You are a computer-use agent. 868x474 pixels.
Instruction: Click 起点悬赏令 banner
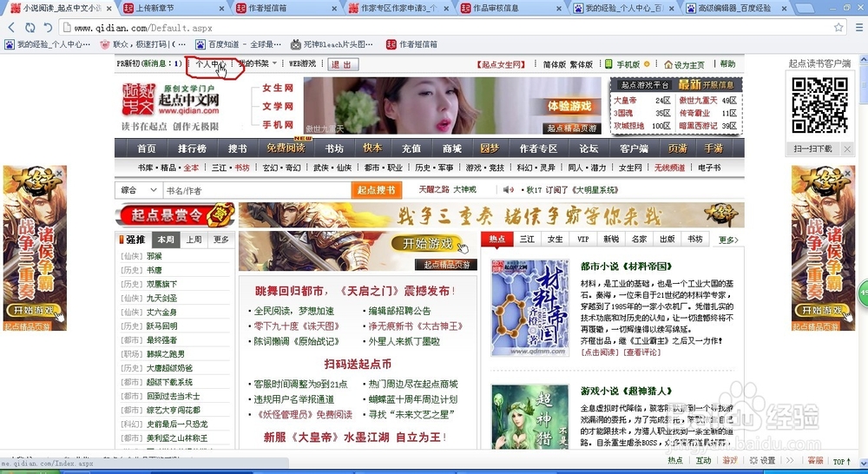[175, 214]
